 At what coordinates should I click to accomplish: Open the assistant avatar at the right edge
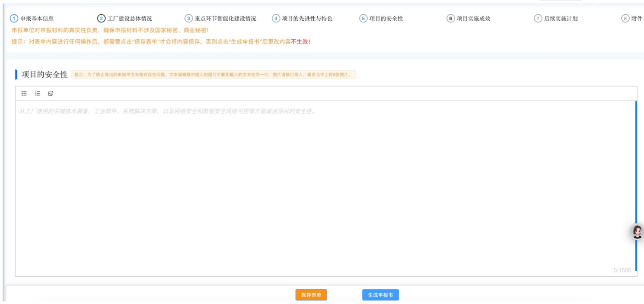pyautogui.click(x=637, y=232)
